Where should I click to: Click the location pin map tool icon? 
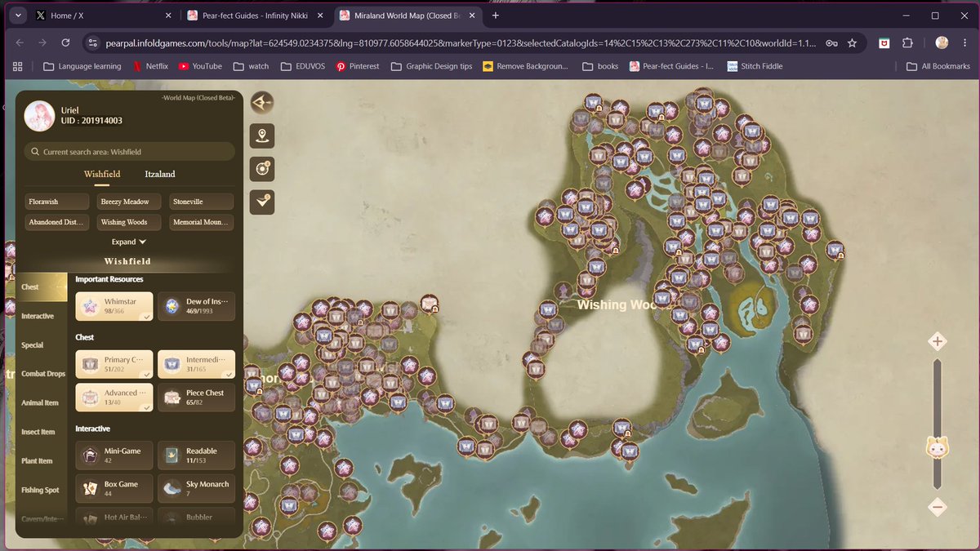pyautogui.click(x=262, y=136)
